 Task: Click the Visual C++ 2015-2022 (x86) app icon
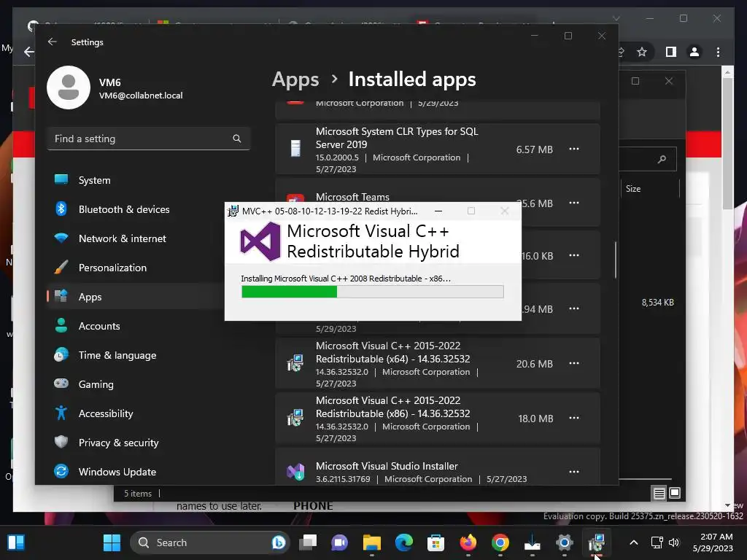click(295, 418)
